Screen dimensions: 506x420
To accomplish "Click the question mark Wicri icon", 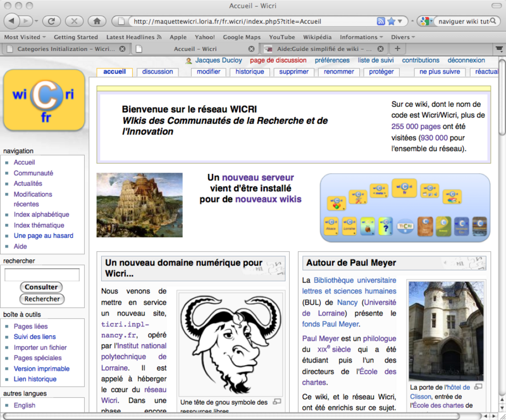I will pyautogui.click(x=385, y=226).
